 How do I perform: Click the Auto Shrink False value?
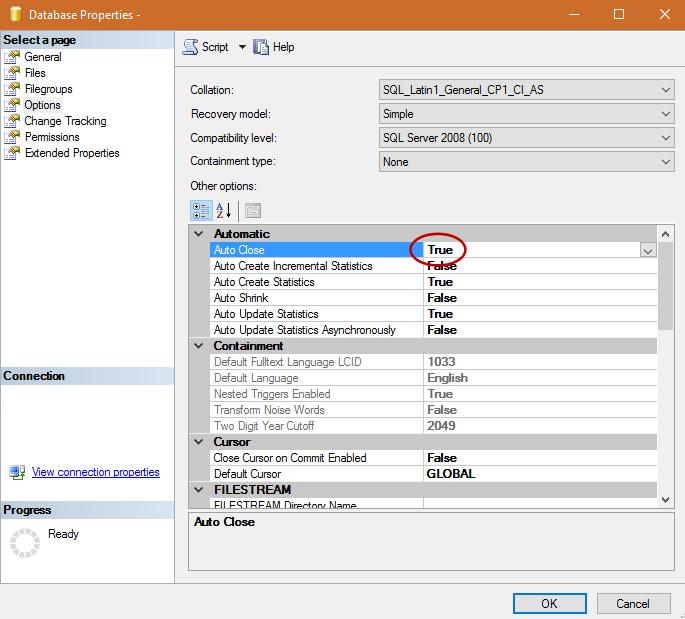coord(442,298)
